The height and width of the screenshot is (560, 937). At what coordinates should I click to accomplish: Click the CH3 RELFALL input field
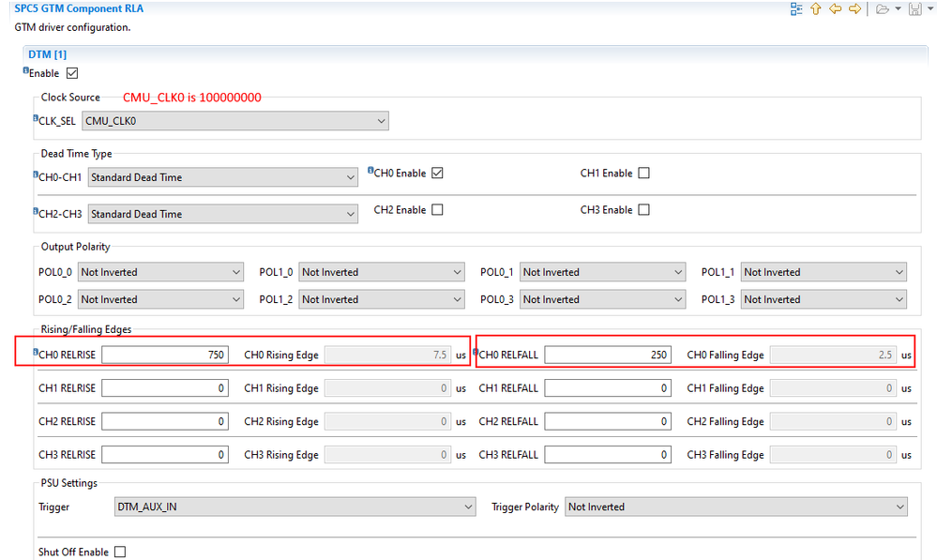pos(608,455)
